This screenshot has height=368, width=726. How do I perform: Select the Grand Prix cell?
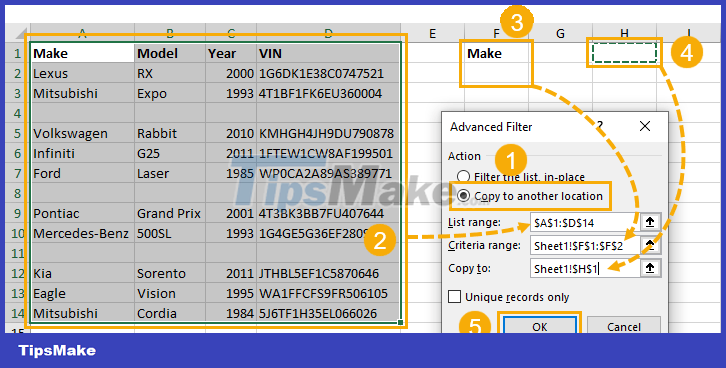pos(170,213)
